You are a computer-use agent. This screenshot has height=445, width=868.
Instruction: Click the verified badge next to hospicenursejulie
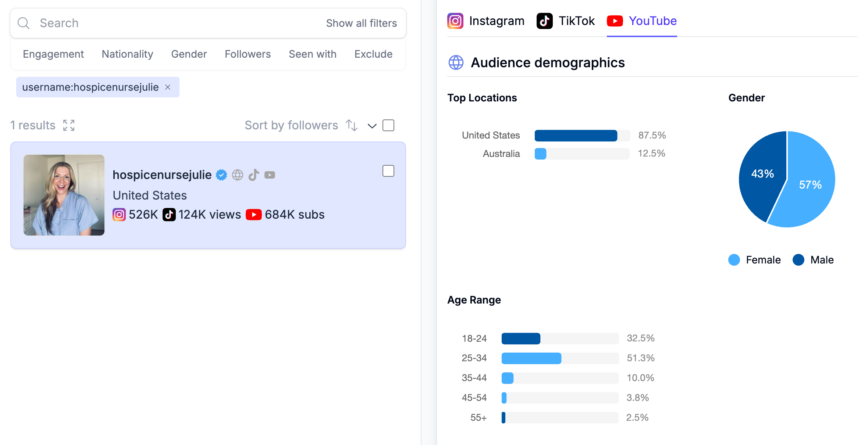[x=221, y=175]
